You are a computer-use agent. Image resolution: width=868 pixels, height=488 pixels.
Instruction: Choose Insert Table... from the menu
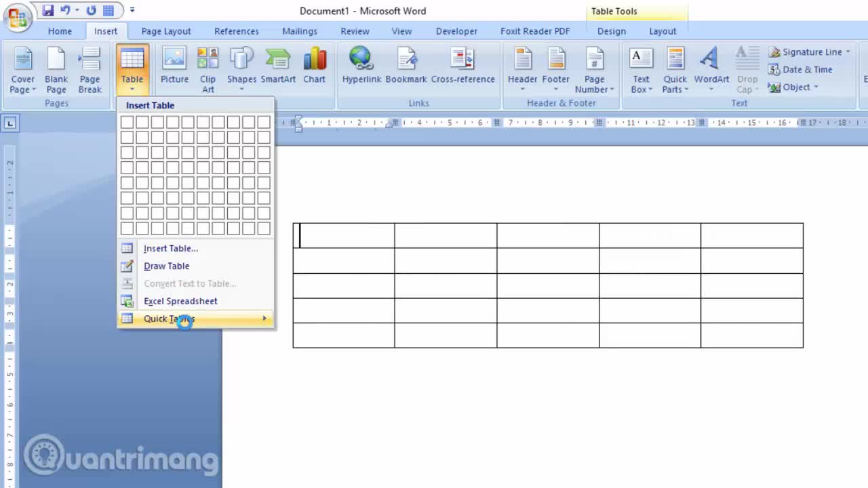(x=196, y=248)
